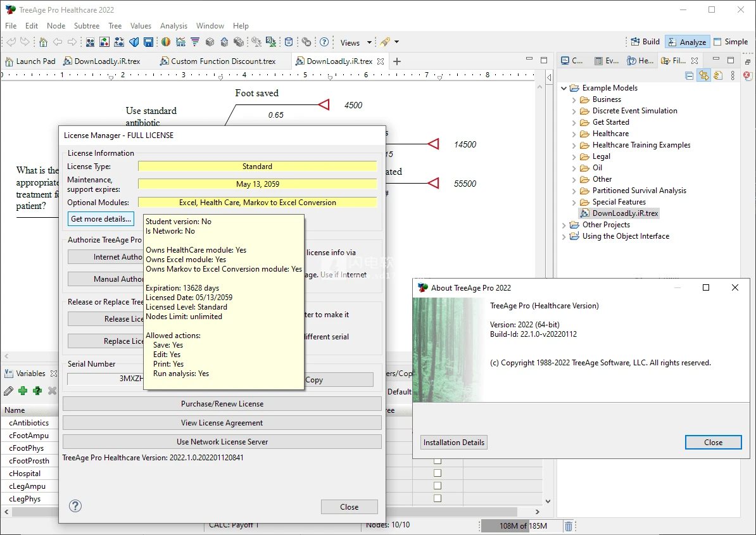Click the undo arrow in the toolbar
The width and height of the screenshot is (756, 535).
[x=11, y=42]
